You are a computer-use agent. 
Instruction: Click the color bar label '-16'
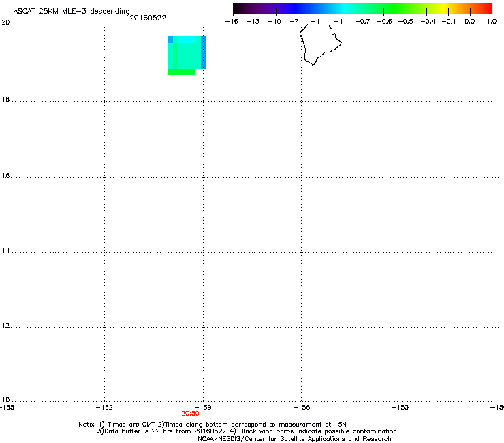coord(232,22)
